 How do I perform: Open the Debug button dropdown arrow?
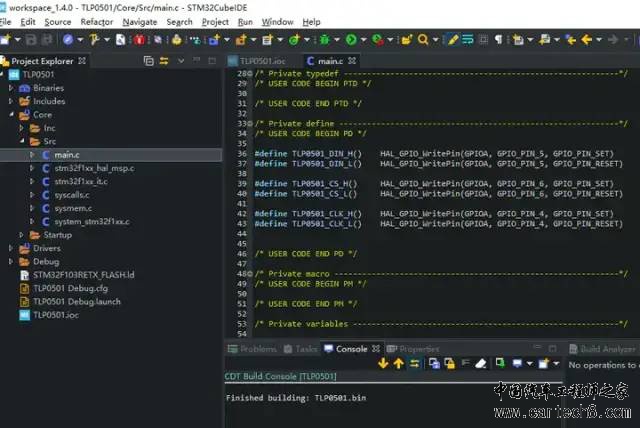(337, 40)
